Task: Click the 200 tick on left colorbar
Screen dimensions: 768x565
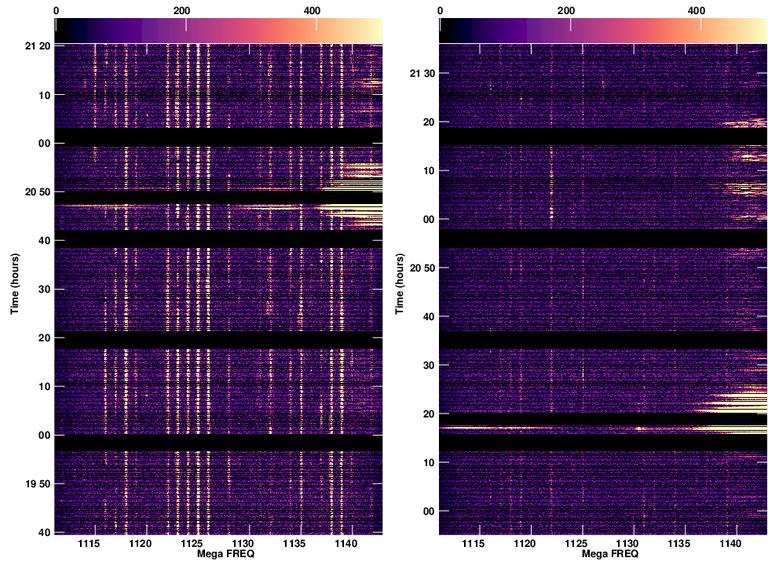Action: coord(182,10)
